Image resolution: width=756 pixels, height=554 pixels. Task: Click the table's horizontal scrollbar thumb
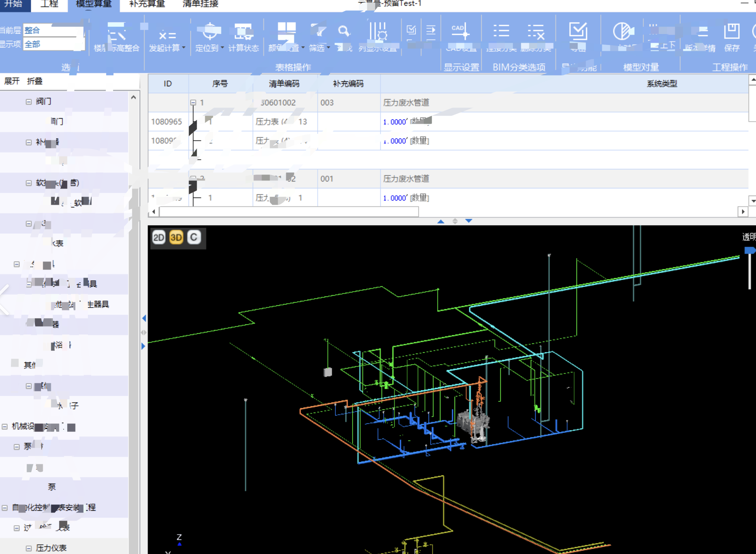(289, 212)
